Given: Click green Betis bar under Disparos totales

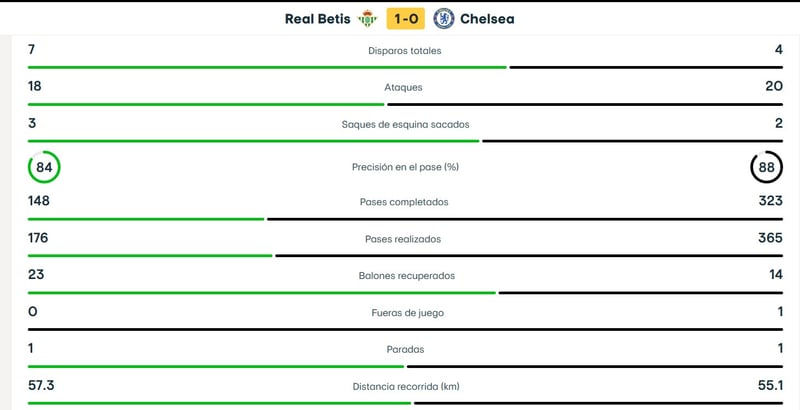Looking at the screenshot, I should (267, 67).
